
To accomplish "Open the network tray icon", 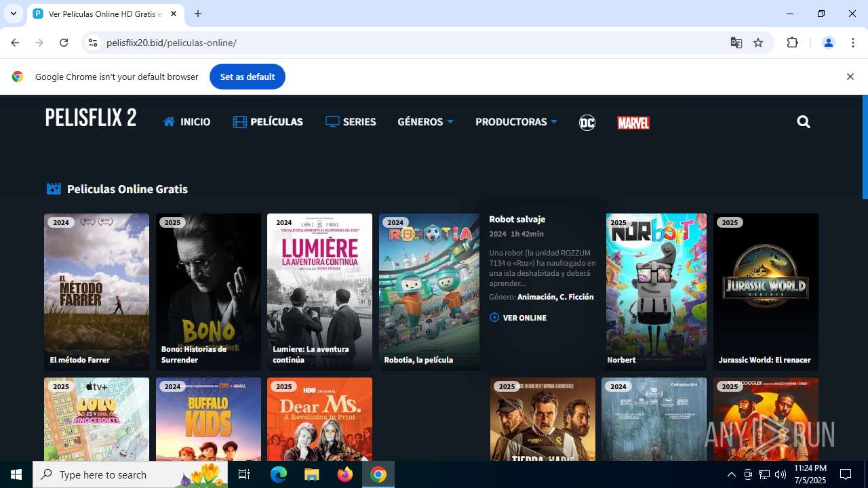I will tap(764, 474).
